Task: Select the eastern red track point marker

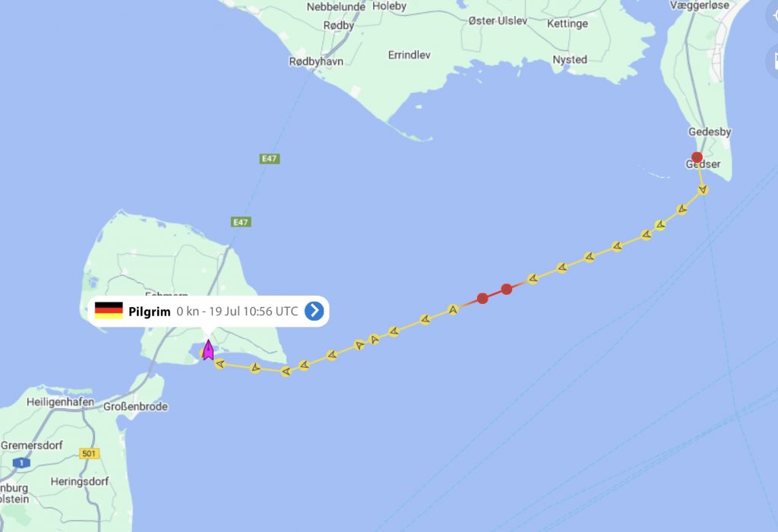Action: pos(506,289)
